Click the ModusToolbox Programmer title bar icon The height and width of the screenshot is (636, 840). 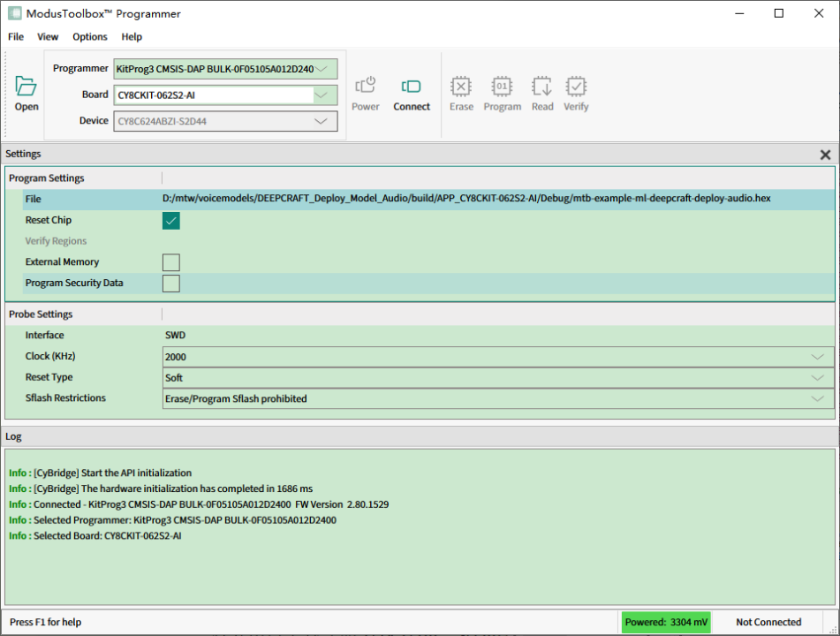click(14, 13)
